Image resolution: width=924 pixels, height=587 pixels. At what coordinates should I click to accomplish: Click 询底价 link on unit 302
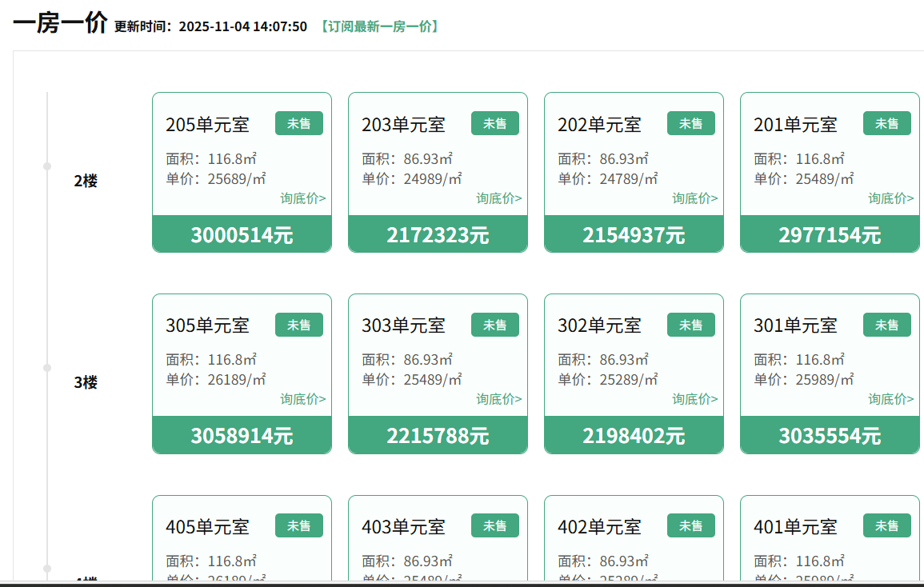(x=695, y=399)
